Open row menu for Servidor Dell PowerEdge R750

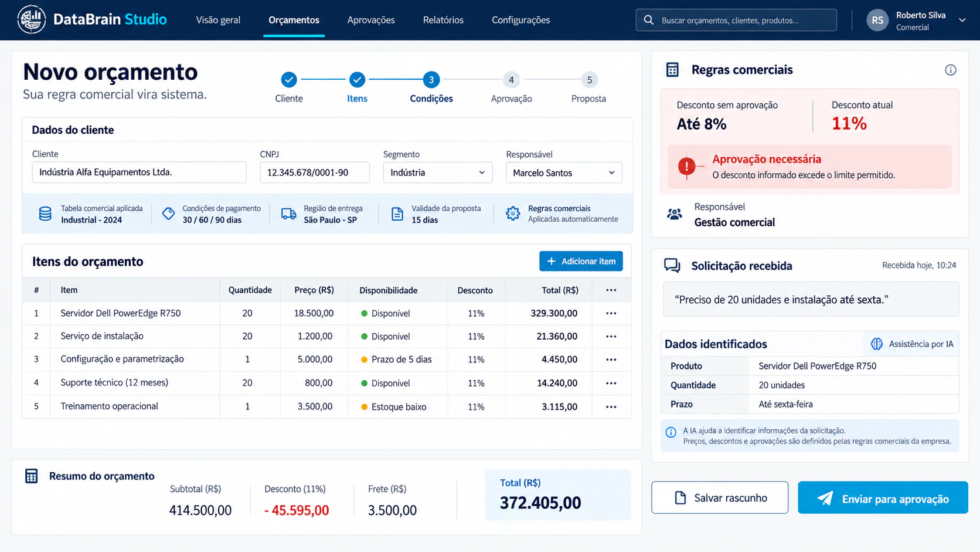click(611, 313)
